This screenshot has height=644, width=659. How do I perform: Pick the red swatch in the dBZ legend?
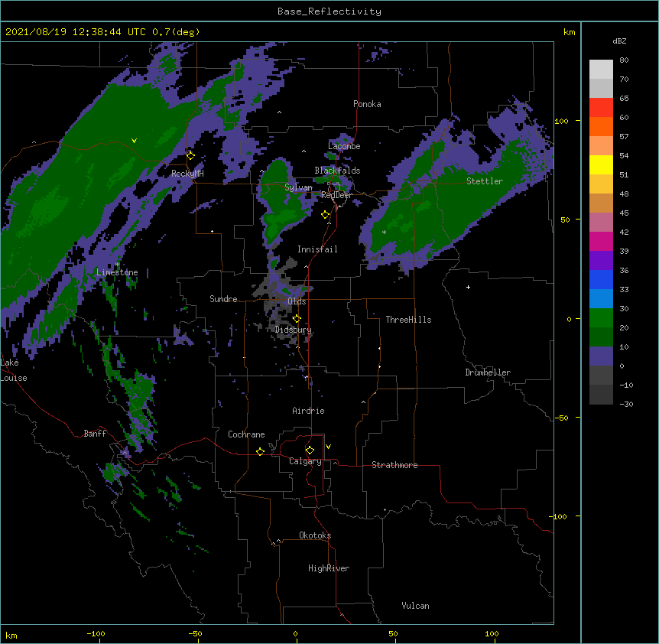(601, 107)
